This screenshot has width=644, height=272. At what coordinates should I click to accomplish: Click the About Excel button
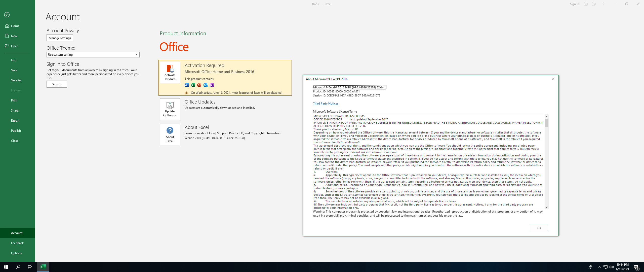170,134
